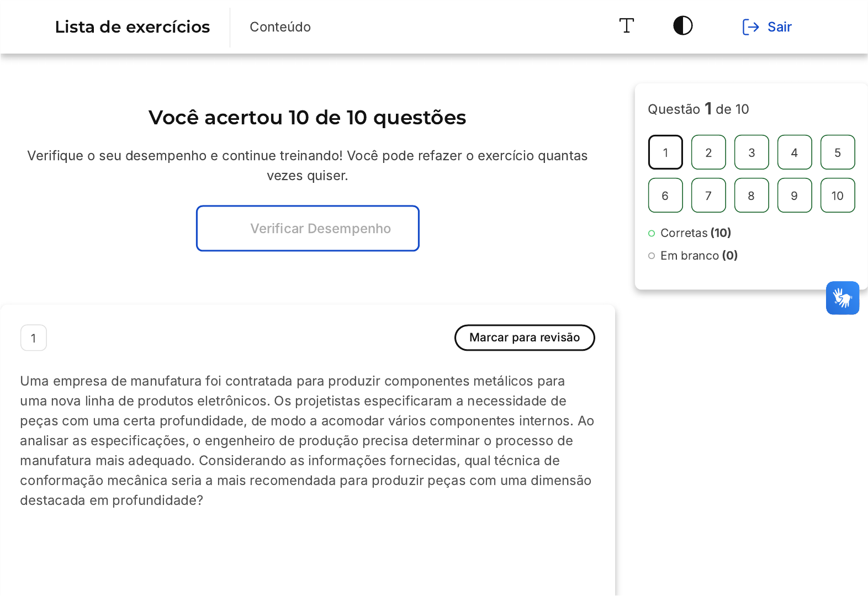Screen dimensions: 868x596
Task: Go to question 6
Action: [665, 196]
